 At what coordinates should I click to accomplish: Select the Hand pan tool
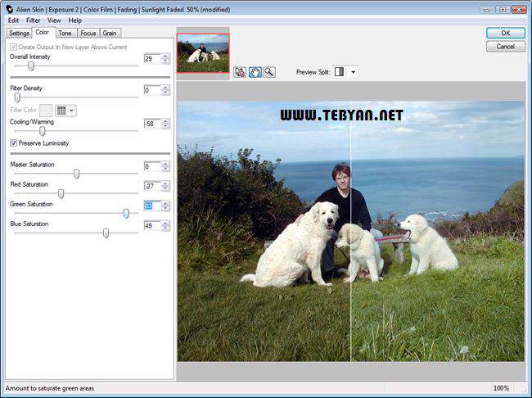click(x=255, y=72)
